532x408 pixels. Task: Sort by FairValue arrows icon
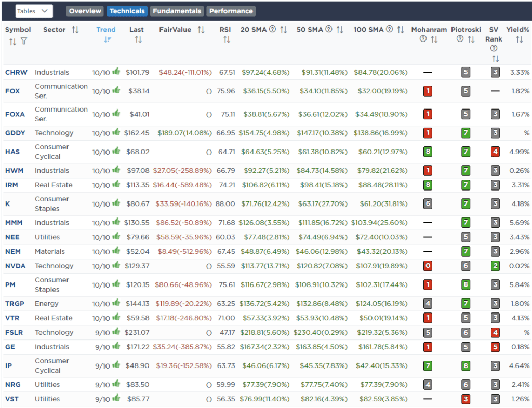click(x=201, y=30)
